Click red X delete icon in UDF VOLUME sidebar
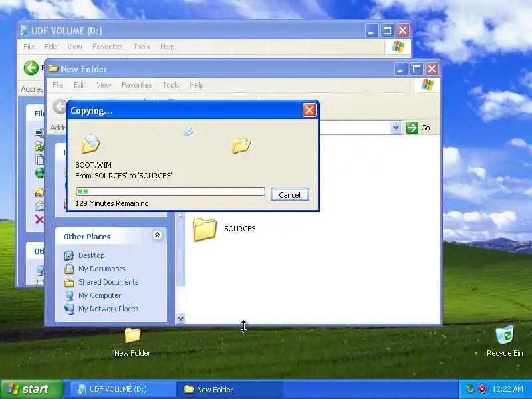This screenshot has height=399, width=532. (39, 219)
